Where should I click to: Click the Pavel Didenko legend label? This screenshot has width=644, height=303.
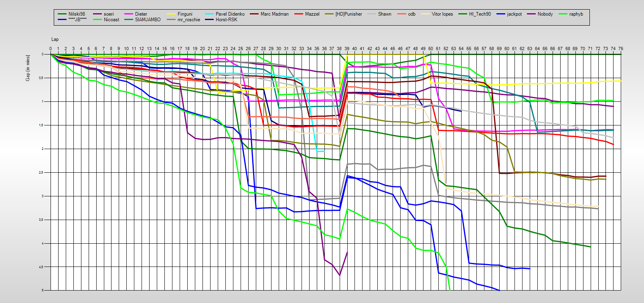[x=230, y=14]
